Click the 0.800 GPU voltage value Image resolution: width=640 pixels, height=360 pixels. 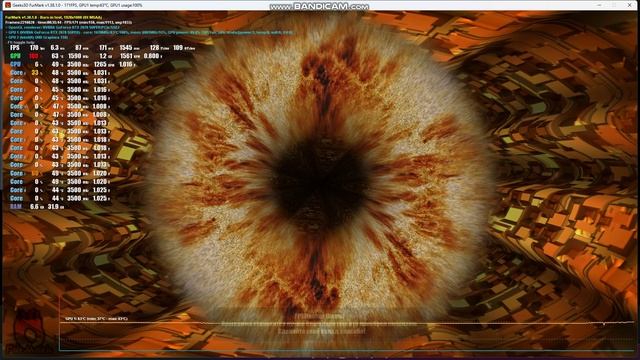click(x=151, y=56)
